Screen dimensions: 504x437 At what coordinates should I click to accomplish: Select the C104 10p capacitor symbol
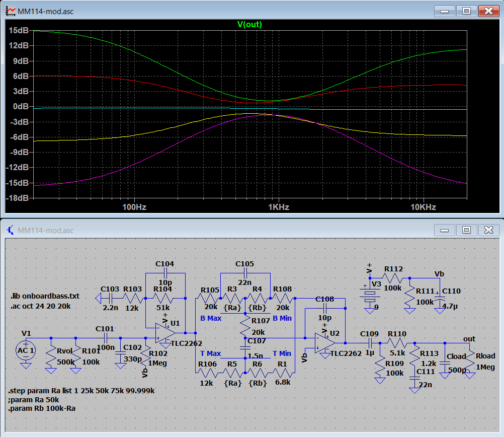tap(165, 273)
